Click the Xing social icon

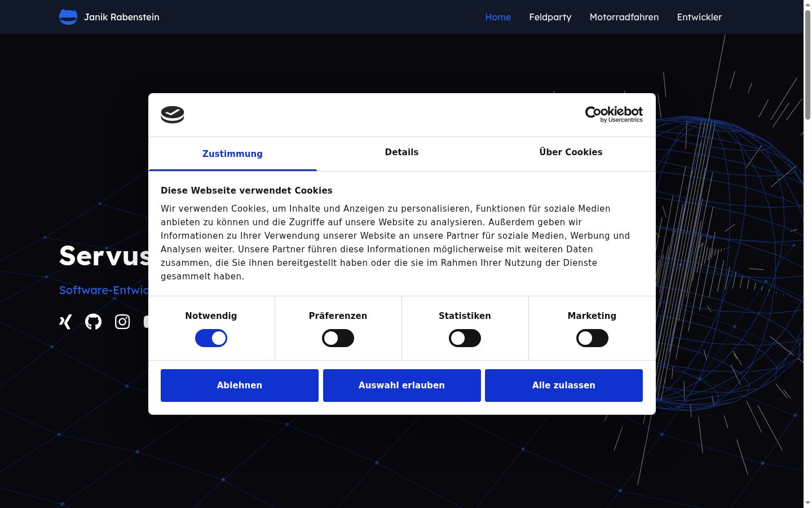[65, 322]
